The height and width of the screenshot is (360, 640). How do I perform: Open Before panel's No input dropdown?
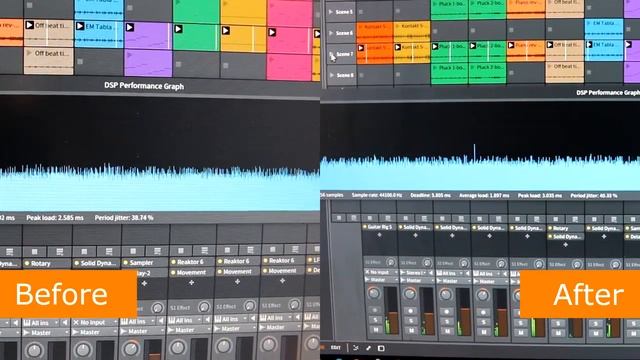[x=94, y=322]
